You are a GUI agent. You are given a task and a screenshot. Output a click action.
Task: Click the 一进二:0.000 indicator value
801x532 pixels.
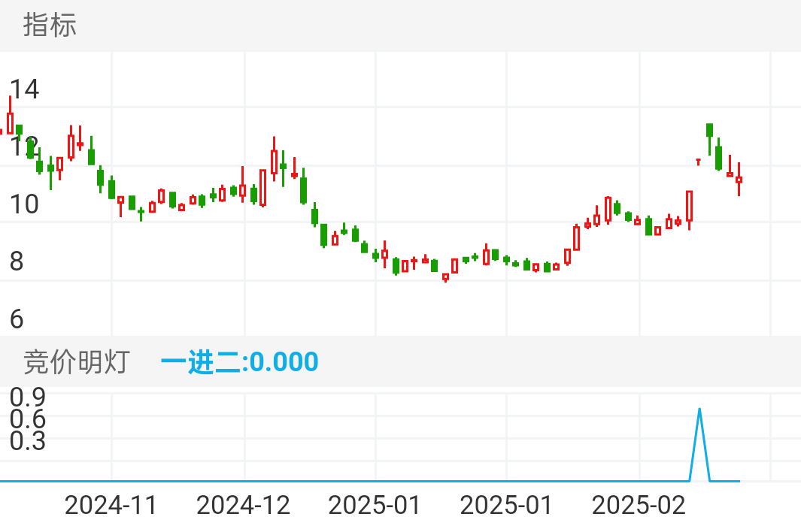[240, 362]
